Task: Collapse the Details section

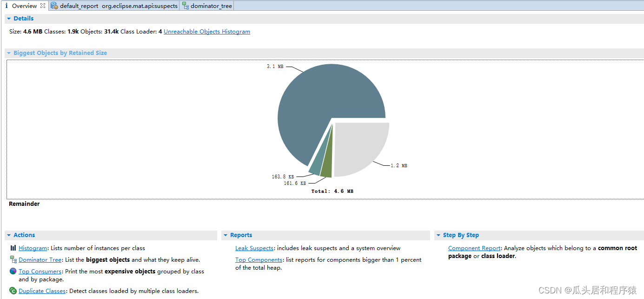Action: pyautogui.click(x=9, y=19)
